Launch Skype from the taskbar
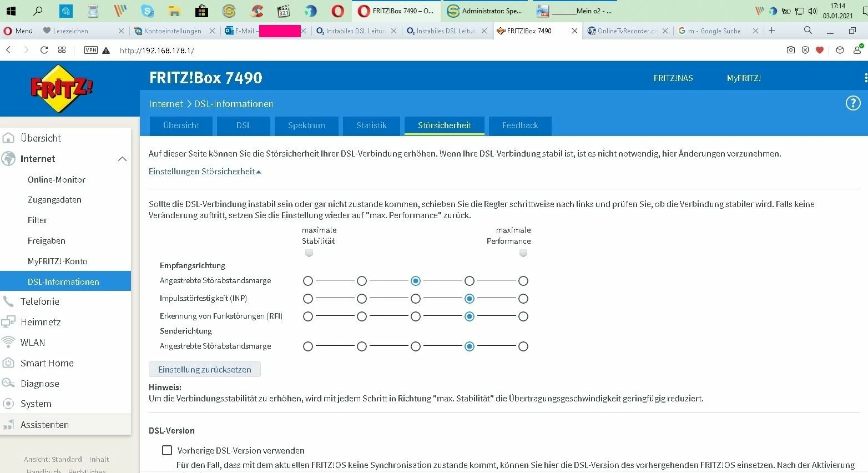Viewport: 868px width, 473px height. click(x=147, y=11)
